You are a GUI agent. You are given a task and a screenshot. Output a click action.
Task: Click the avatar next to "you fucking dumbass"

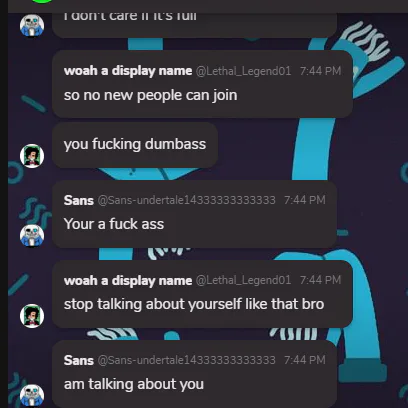pyautogui.click(x=32, y=156)
